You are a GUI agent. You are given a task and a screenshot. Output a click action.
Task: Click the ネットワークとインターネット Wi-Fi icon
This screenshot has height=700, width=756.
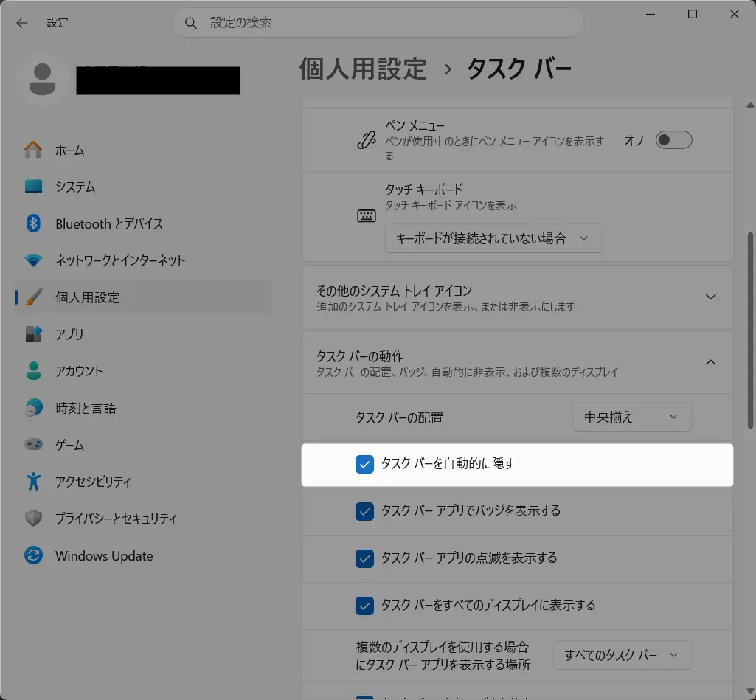click(33, 260)
